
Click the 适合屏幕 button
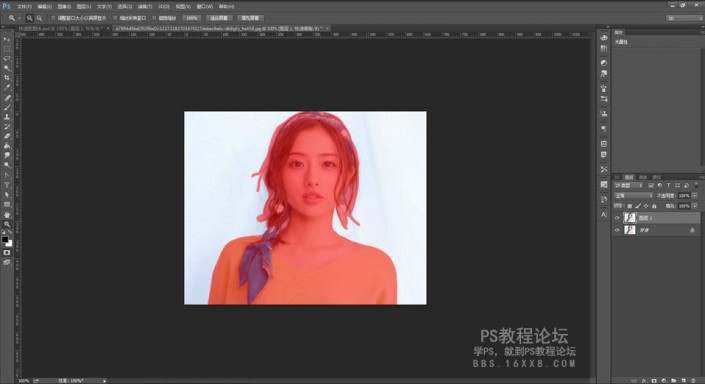tap(219, 18)
